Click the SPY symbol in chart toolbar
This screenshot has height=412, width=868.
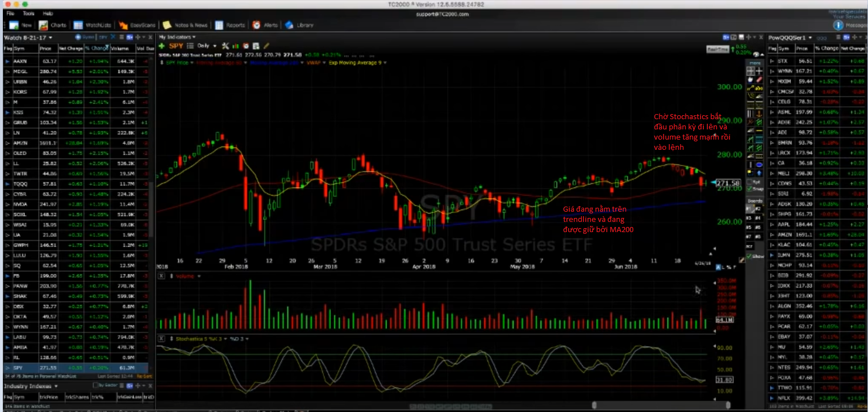click(x=176, y=46)
